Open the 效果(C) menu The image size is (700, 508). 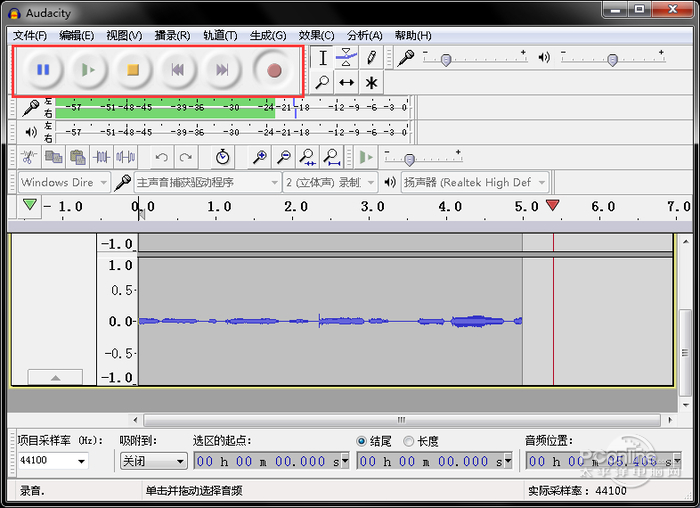pyautogui.click(x=316, y=35)
